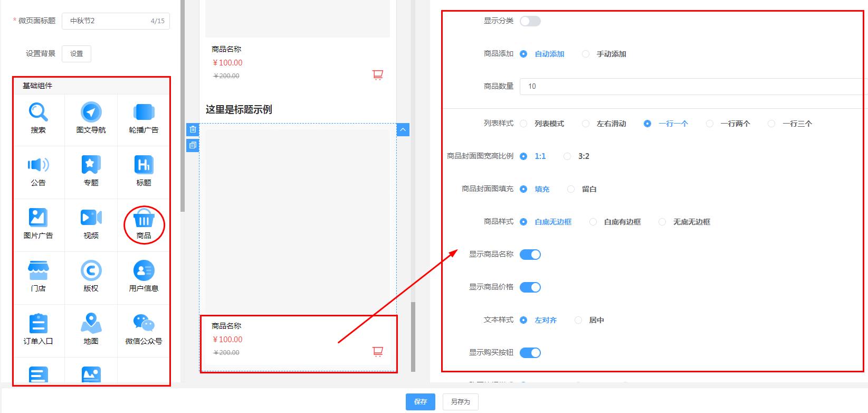Add the 视频 video component
868x413 pixels.
click(91, 225)
